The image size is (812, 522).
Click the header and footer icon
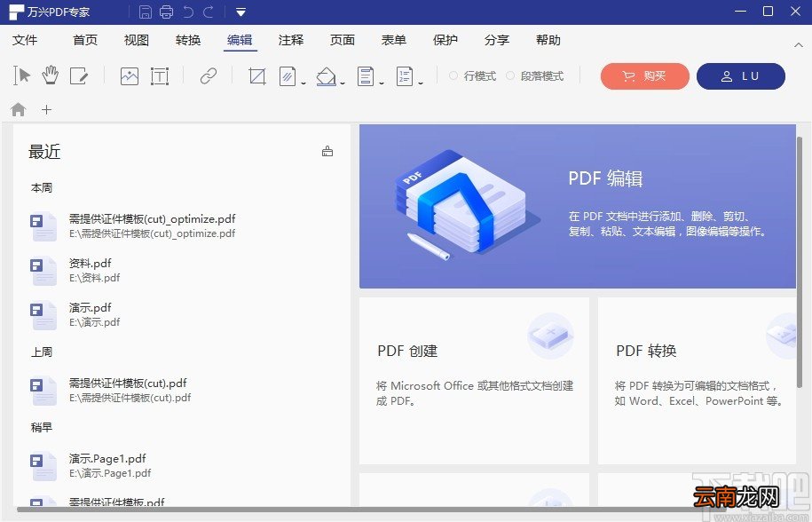point(365,76)
